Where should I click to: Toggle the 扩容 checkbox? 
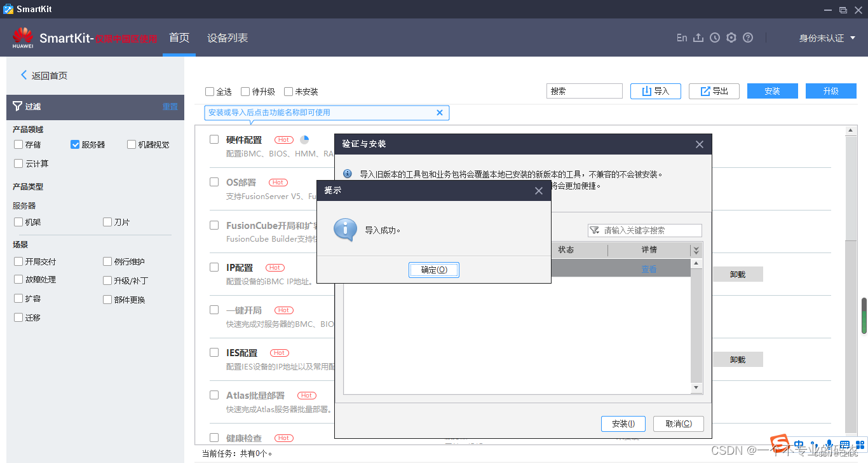click(x=18, y=298)
